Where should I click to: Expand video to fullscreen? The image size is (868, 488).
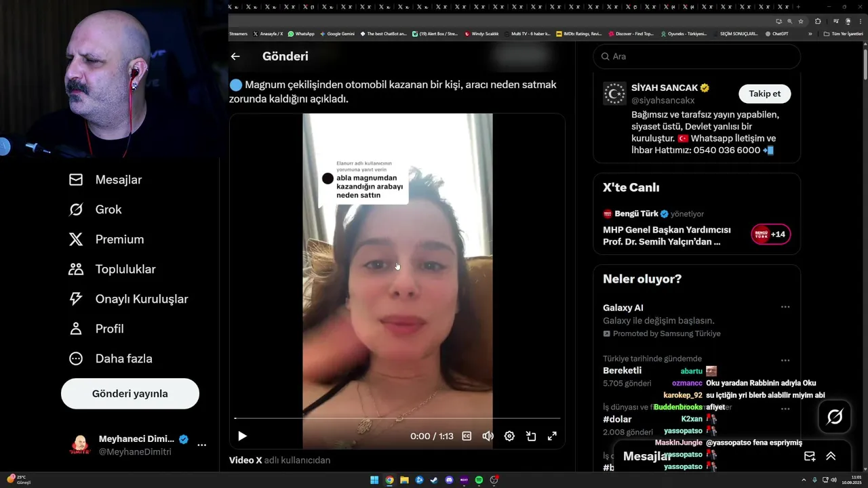coord(552,436)
